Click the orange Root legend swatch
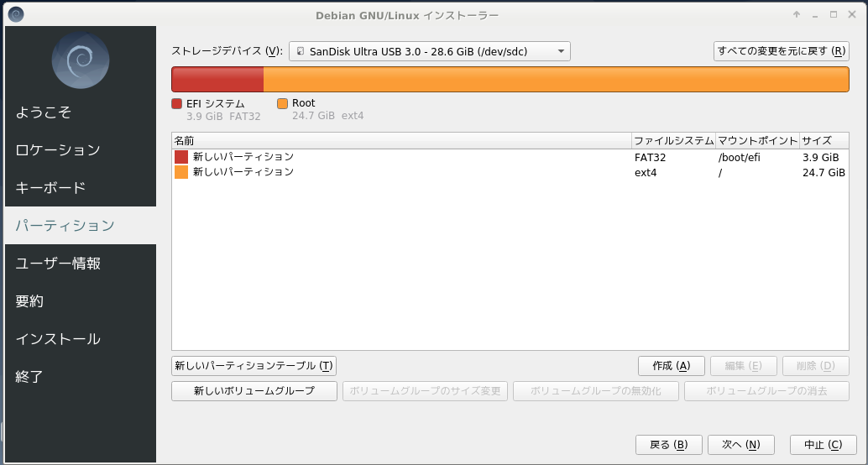Viewport: 868px width, 465px height. 282,103
